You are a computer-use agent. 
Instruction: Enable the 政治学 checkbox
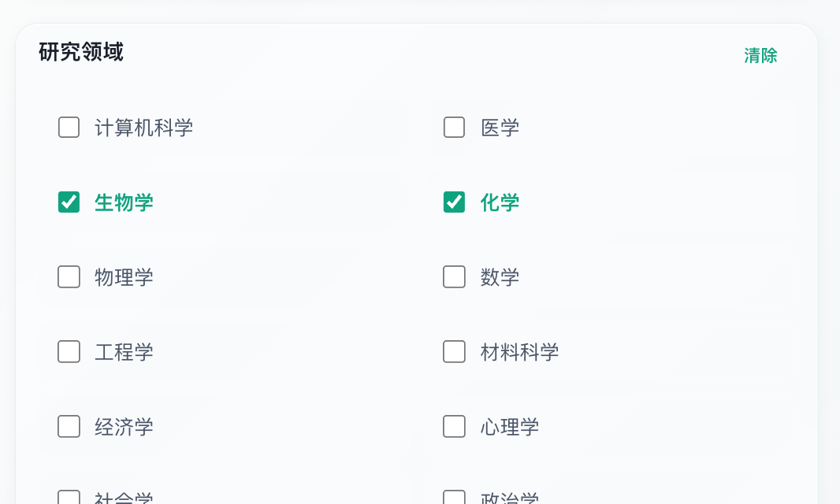point(454,498)
